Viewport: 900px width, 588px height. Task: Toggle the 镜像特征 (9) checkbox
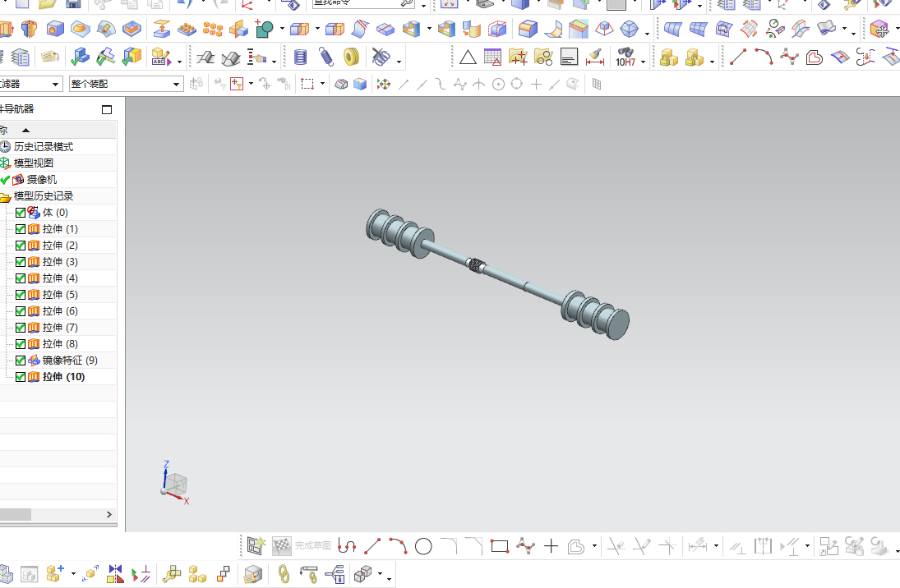[x=21, y=361]
